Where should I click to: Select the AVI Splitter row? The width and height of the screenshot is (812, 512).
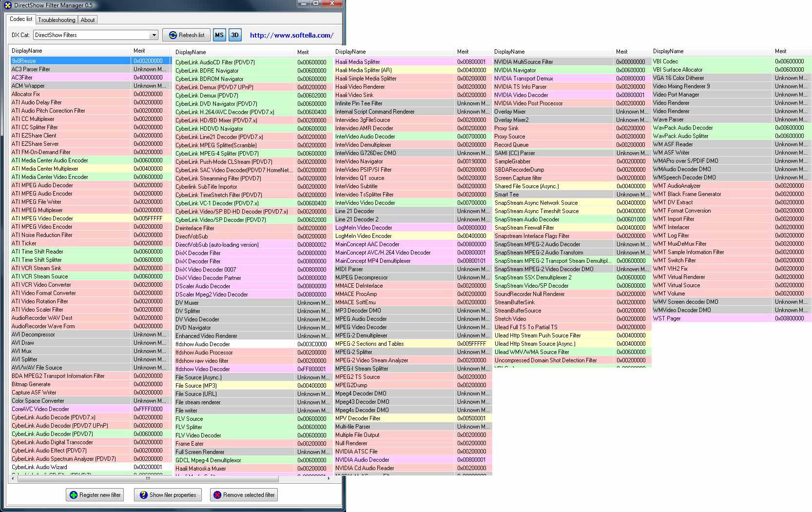(91, 359)
